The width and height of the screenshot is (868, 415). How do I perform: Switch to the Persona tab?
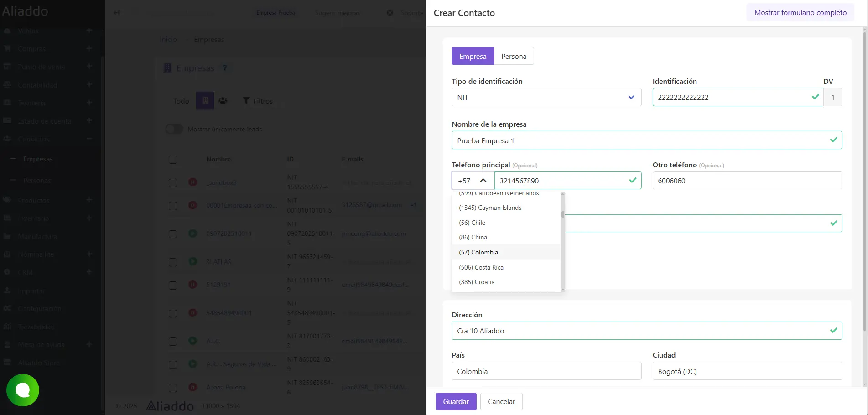tap(514, 56)
